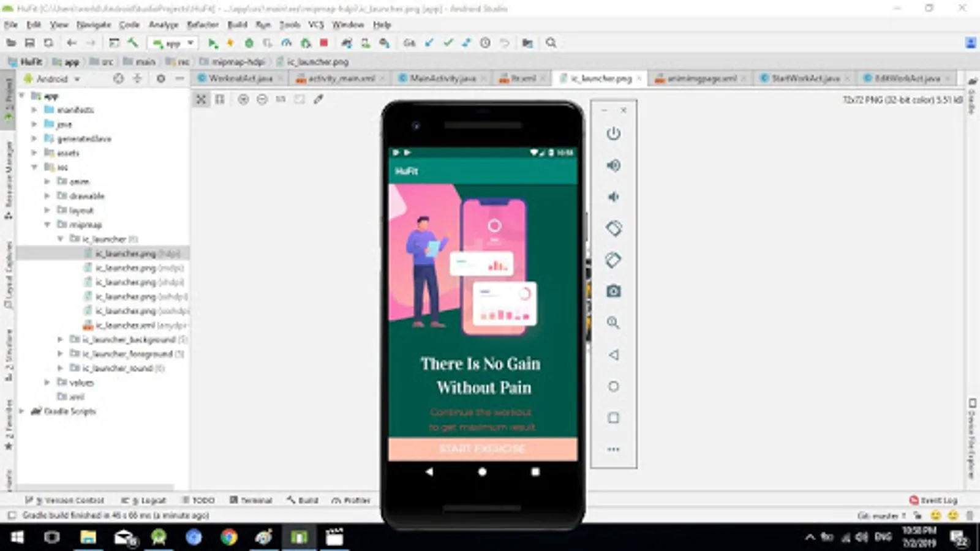Viewport: 980px width, 551px height.
Task: Toggle the Project tool window sidebar button
Action: pyautogui.click(x=9, y=101)
